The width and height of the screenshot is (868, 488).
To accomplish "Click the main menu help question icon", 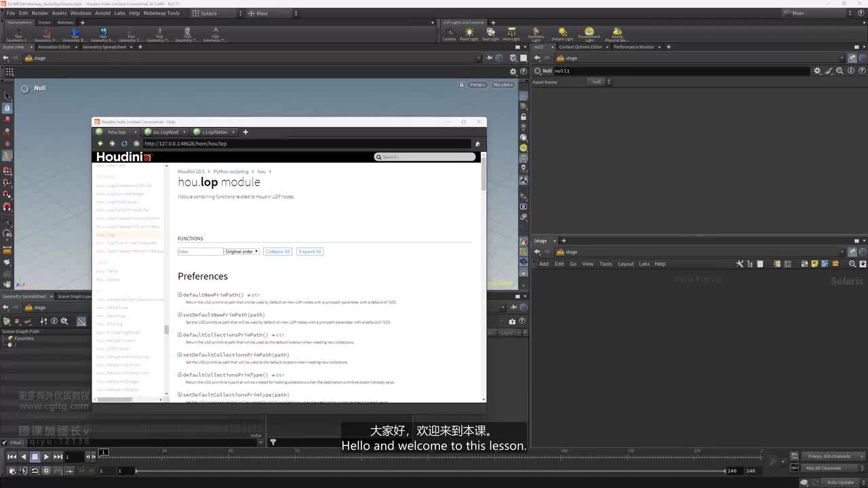I will [862, 13].
